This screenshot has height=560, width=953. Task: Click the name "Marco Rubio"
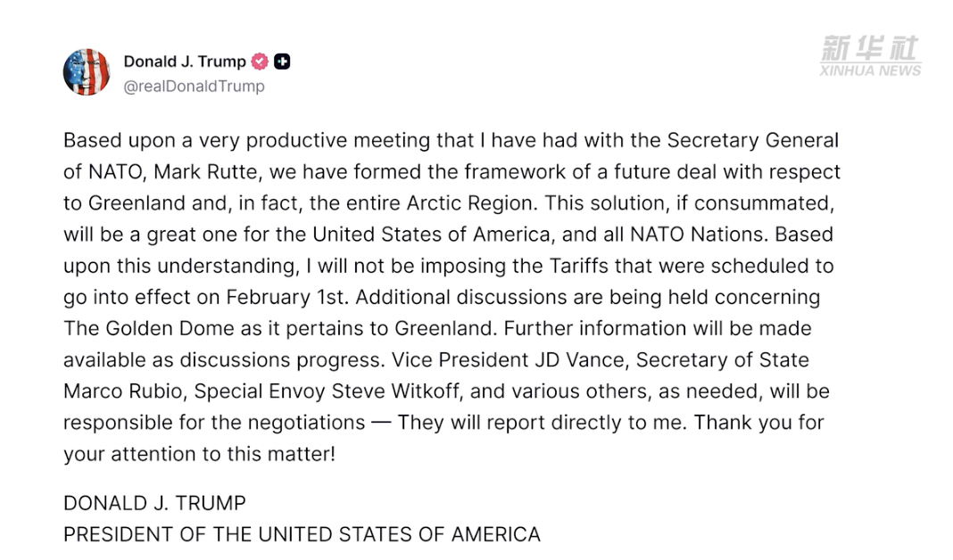point(121,391)
